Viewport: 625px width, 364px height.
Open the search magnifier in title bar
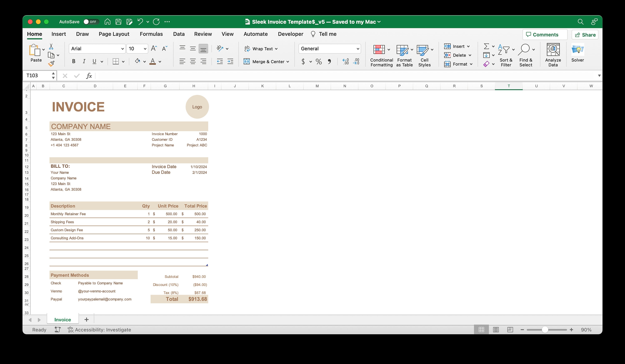[580, 22]
